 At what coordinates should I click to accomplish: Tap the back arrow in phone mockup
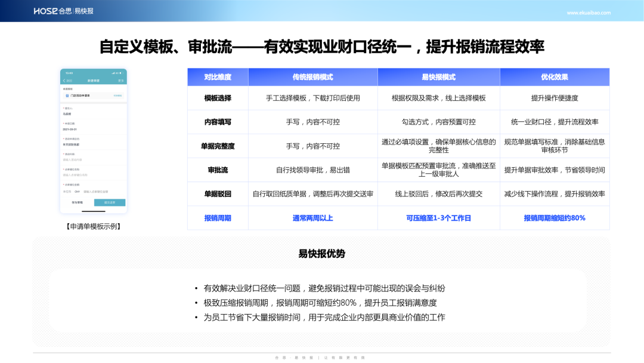[64, 81]
